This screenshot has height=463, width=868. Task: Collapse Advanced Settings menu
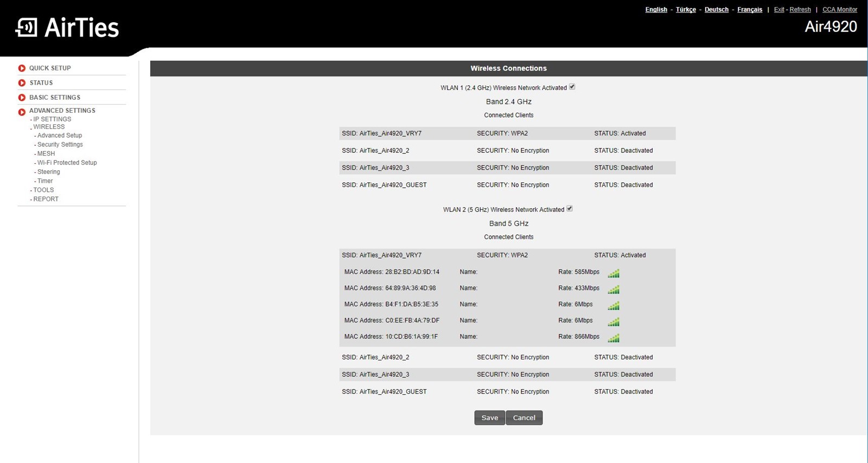62,111
